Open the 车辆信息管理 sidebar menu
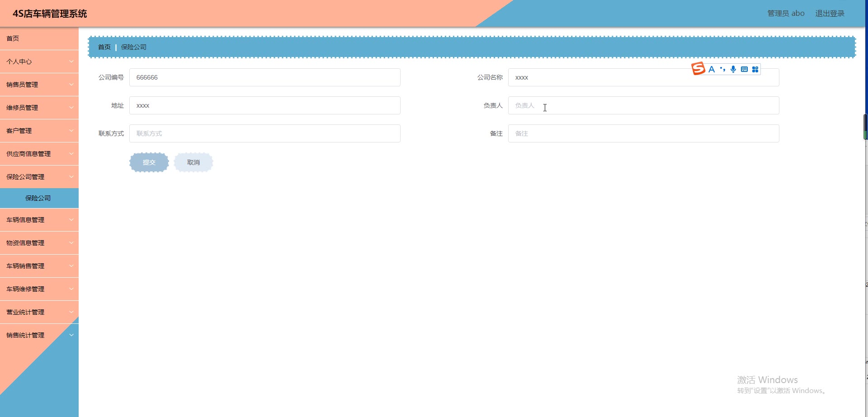Image resolution: width=868 pixels, height=417 pixels. [x=39, y=220]
